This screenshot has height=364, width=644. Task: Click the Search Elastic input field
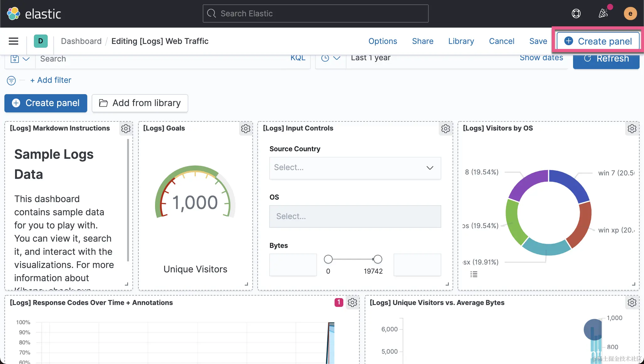[315, 13]
